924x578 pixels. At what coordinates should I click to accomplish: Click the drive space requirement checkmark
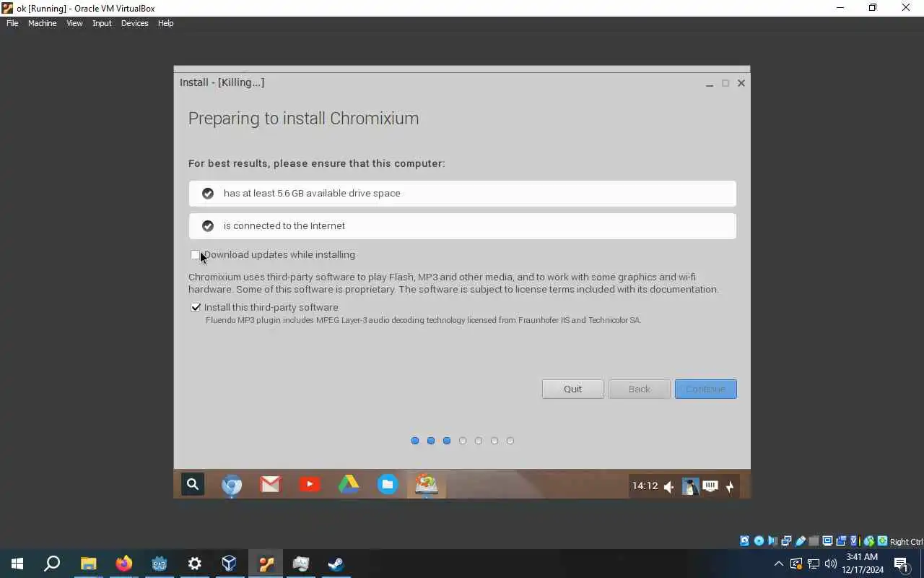(x=208, y=193)
